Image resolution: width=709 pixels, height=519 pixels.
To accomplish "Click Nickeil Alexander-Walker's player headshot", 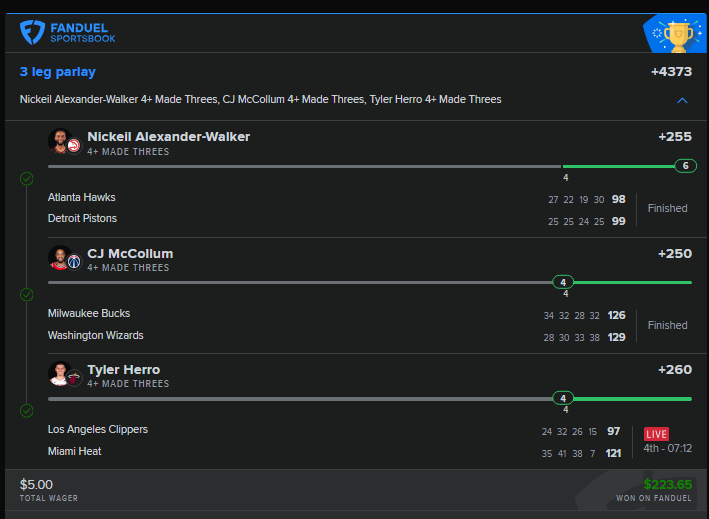I will pos(59,141).
